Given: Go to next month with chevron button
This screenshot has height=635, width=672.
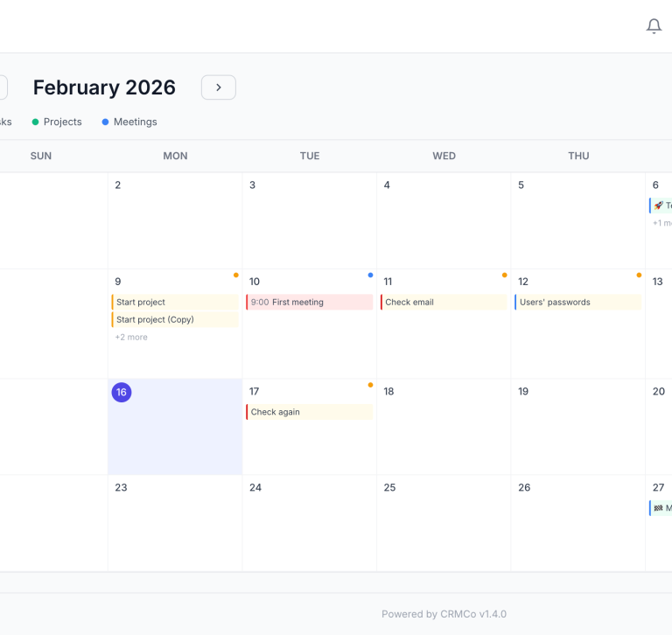Looking at the screenshot, I should point(219,87).
